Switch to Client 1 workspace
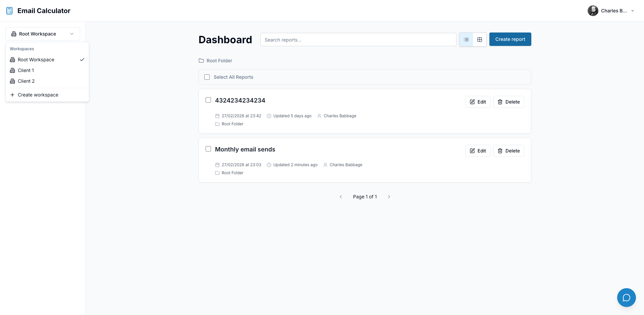The width and height of the screenshot is (644, 315). point(26,70)
